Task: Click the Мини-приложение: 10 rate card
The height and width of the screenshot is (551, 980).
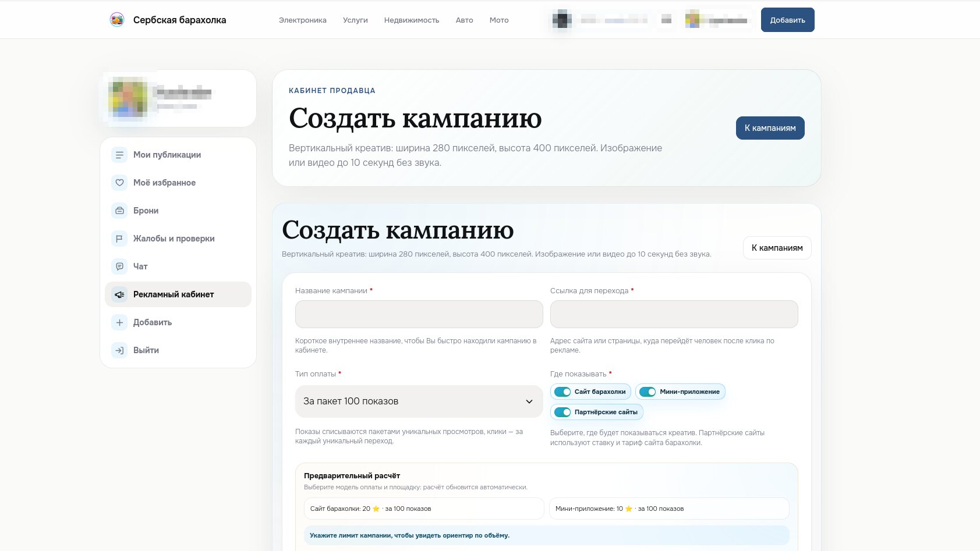Action: (669, 509)
